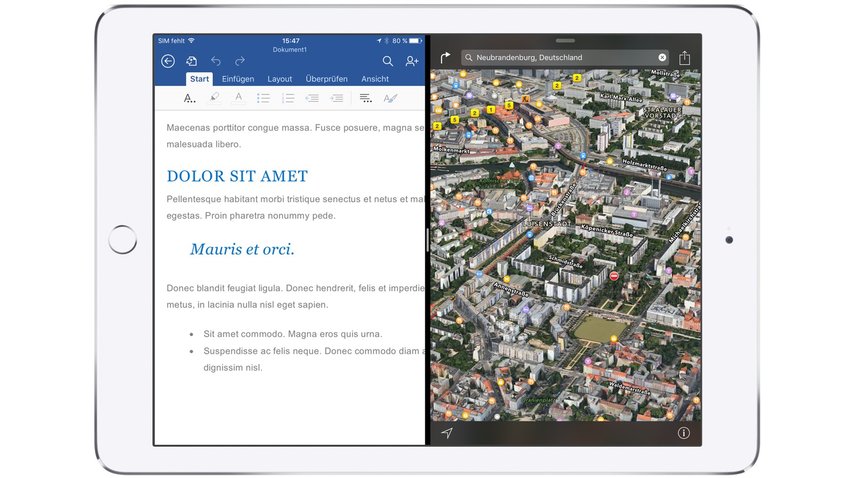Undo the last action in Word

(216, 61)
